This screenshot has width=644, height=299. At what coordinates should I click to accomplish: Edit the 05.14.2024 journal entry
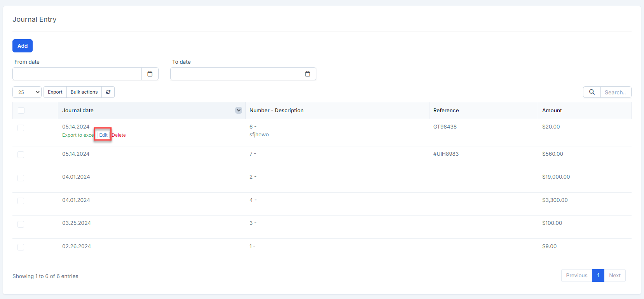click(103, 135)
